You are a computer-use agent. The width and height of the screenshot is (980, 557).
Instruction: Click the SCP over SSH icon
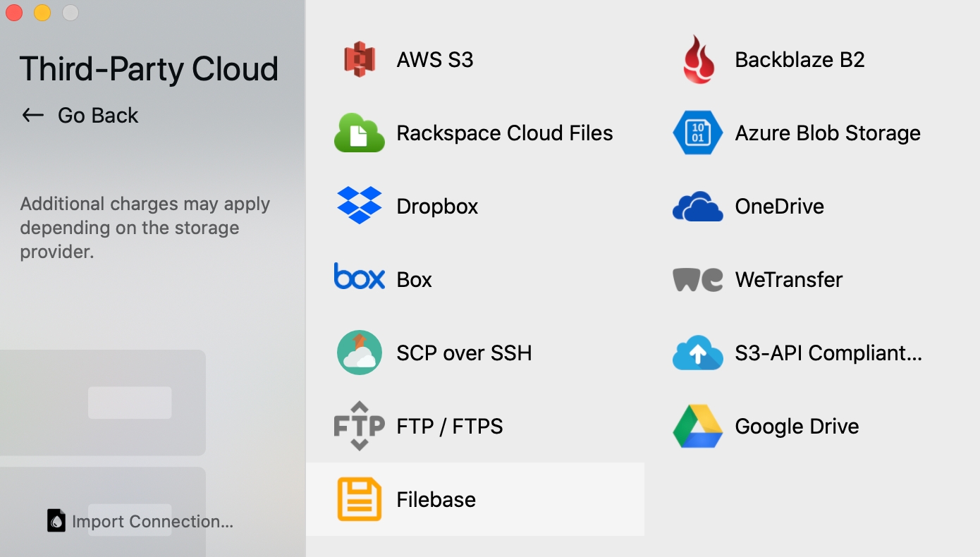tap(359, 353)
